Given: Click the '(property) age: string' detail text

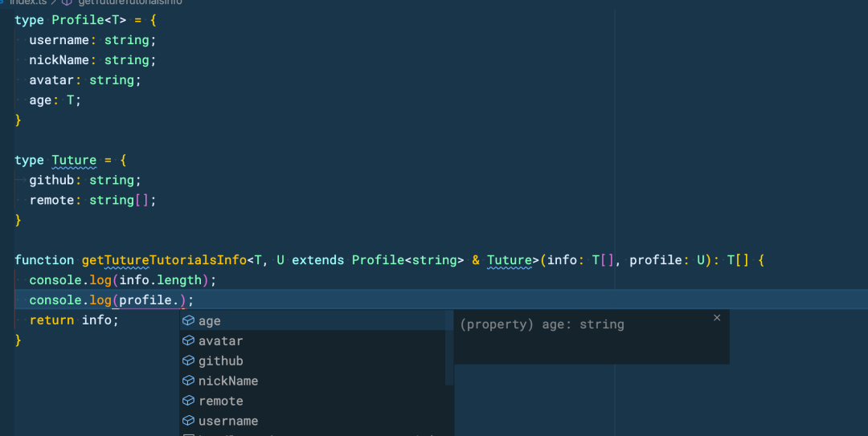Looking at the screenshot, I should [x=542, y=324].
